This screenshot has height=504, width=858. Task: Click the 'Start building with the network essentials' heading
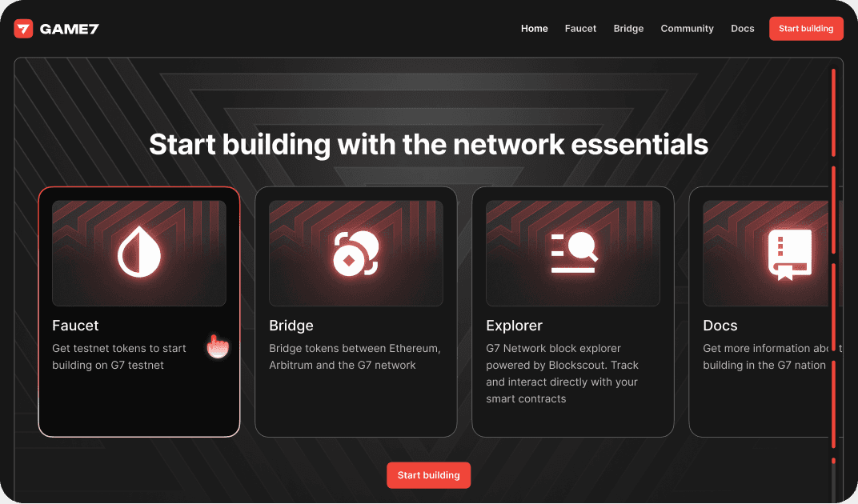[x=428, y=145]
